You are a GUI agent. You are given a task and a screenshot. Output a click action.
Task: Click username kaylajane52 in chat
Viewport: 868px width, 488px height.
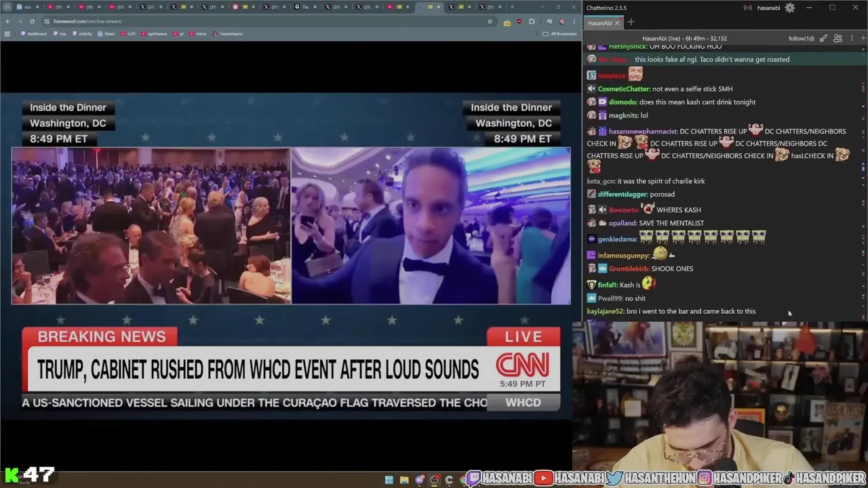pos(605,312)
